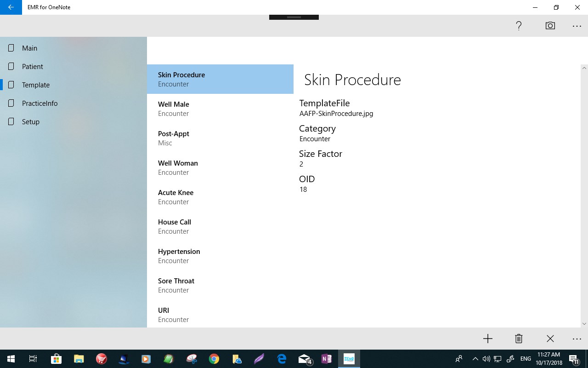Cancel editing with the X icon
Viewport: 588px width, 368px height.
tap(550, 339)
